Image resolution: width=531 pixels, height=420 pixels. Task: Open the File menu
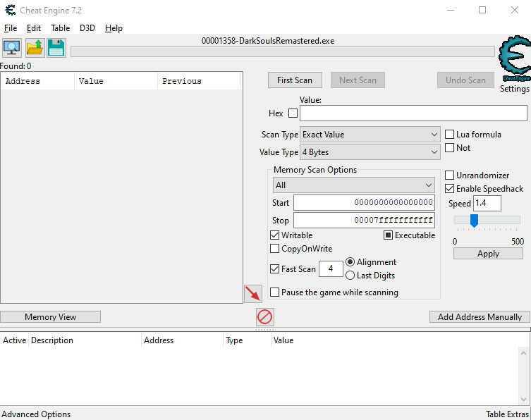[x=11, y=28]
